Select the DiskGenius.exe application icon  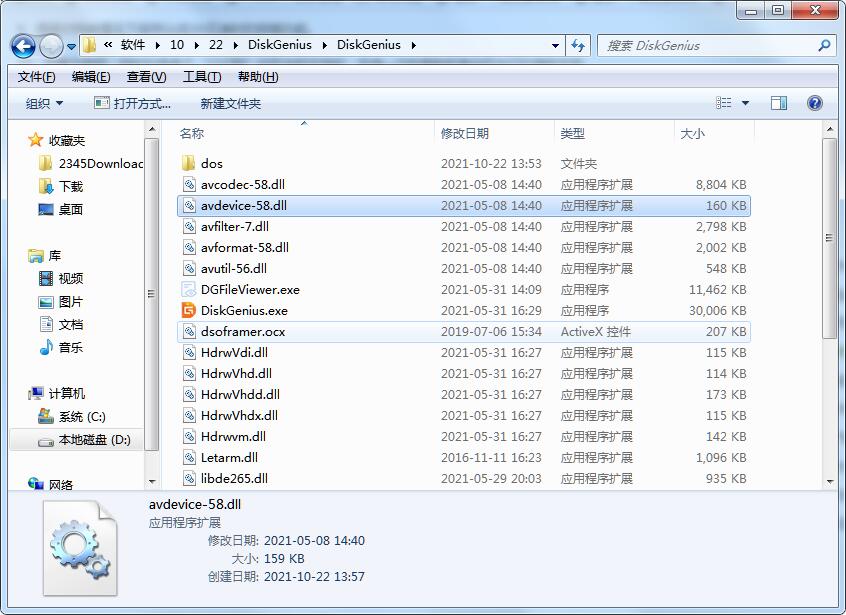pos(188,311)
